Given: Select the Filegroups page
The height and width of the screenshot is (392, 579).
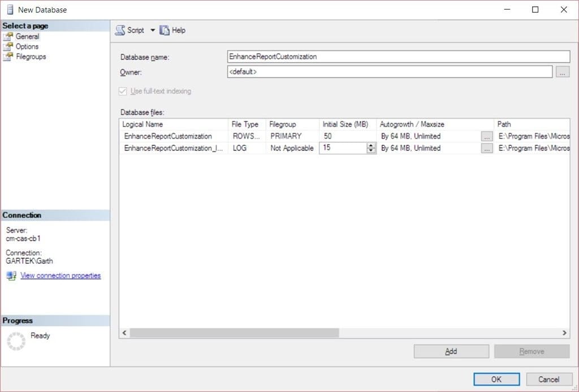Looking at the screenshot, I should tap(31, 56).
